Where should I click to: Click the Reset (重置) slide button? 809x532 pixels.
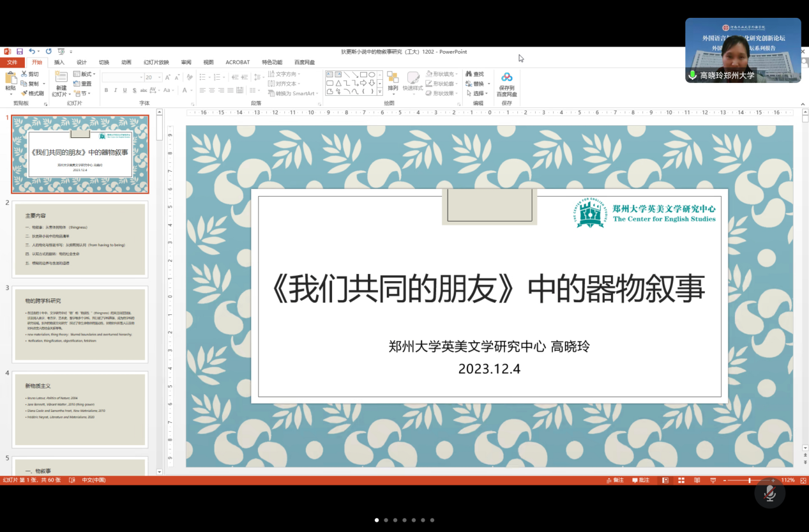tap(82, 84)
